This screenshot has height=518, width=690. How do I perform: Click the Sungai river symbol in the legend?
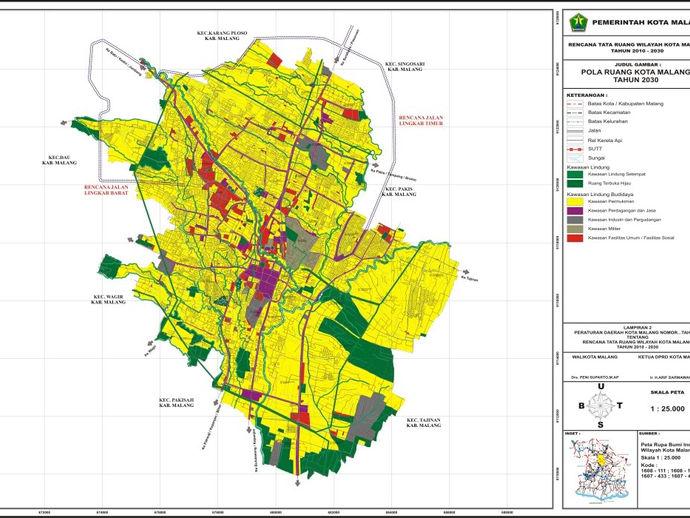coord(575,158)
